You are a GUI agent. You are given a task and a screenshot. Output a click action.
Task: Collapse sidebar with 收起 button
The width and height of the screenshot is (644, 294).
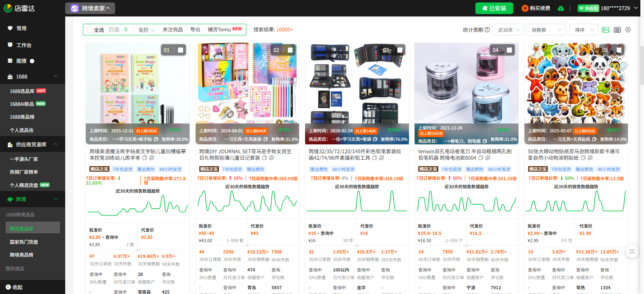(x=14, y=287)
